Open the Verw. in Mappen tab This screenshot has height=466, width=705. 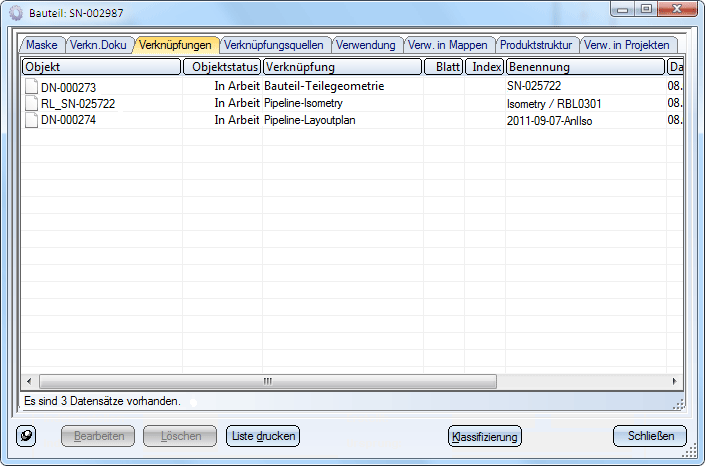tap(448, 45)
